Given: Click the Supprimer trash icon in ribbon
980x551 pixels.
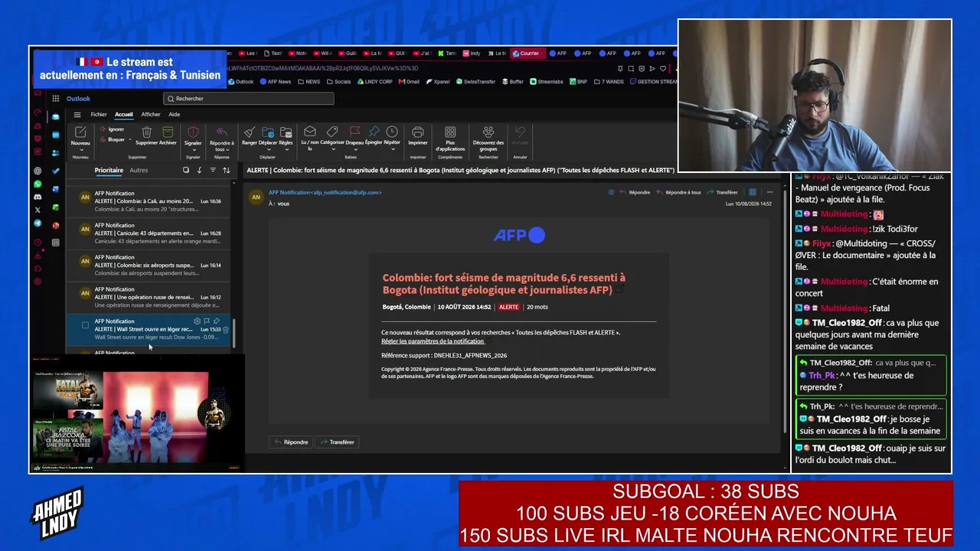Looking at the screenshot, I should coord(147,132).
